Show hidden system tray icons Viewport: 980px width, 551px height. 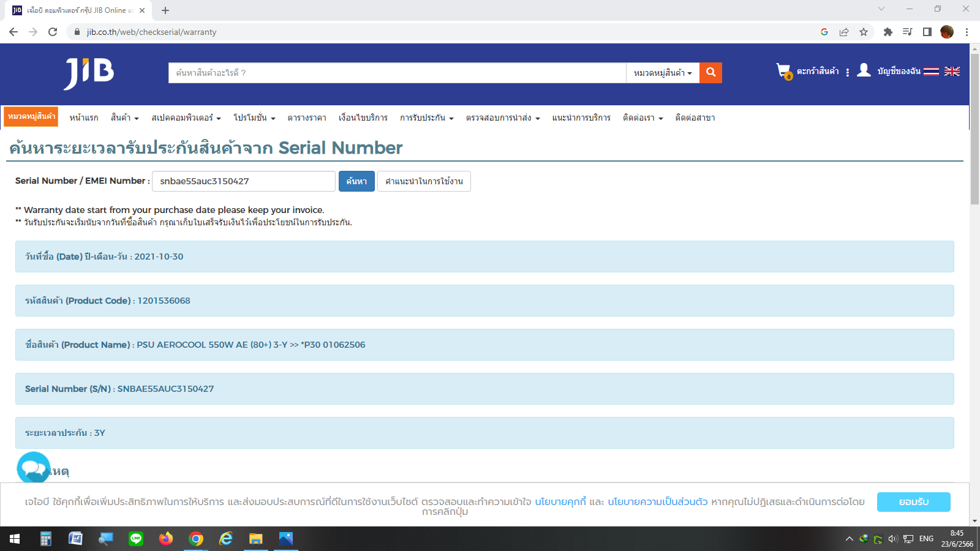coord(849,539)
